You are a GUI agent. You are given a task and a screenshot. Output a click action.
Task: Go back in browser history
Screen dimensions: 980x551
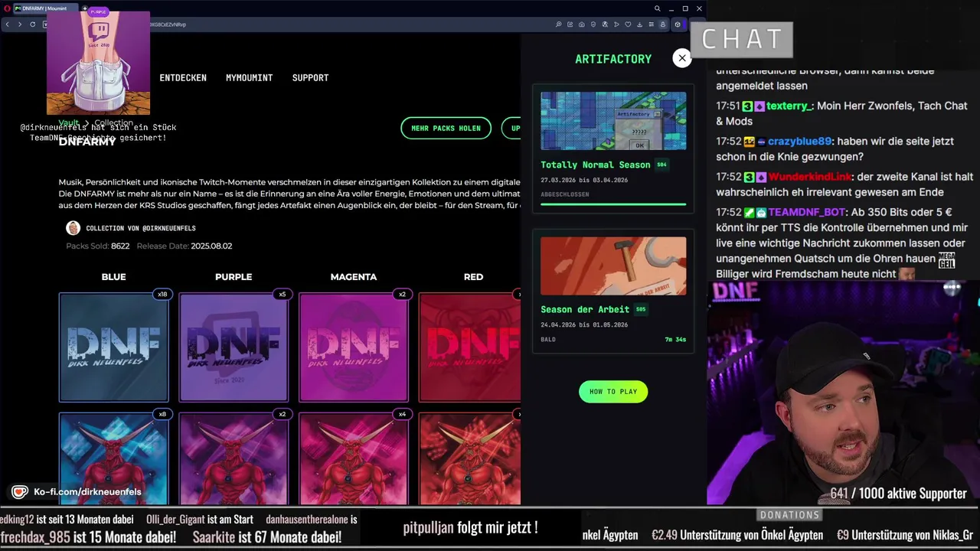(x=8, y=24)
